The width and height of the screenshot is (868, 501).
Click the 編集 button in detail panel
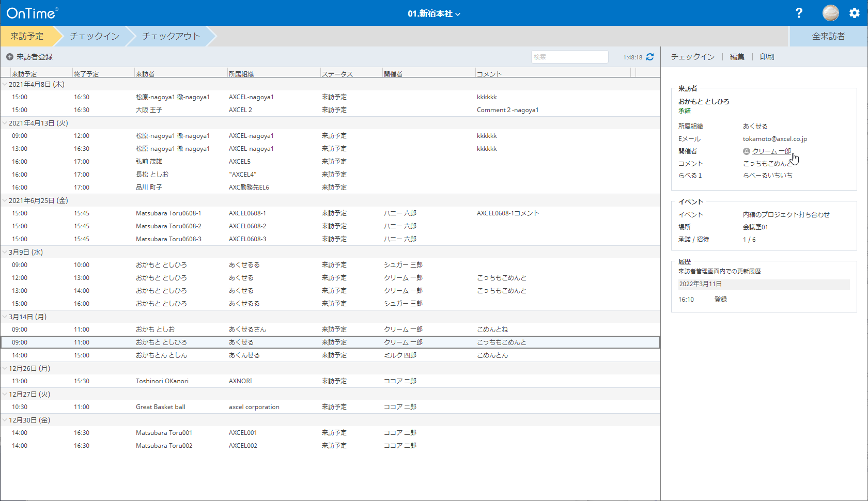[737, 57]
